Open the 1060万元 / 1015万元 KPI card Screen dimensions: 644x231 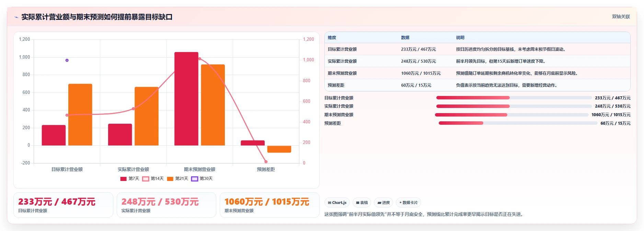[269, 205]
